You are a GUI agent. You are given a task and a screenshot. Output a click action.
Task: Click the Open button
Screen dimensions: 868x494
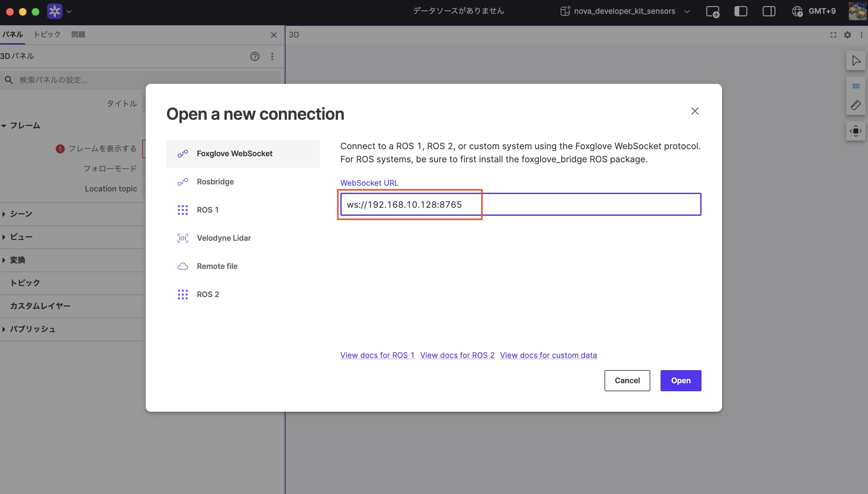pyautogui.click(x=681, y=381)
